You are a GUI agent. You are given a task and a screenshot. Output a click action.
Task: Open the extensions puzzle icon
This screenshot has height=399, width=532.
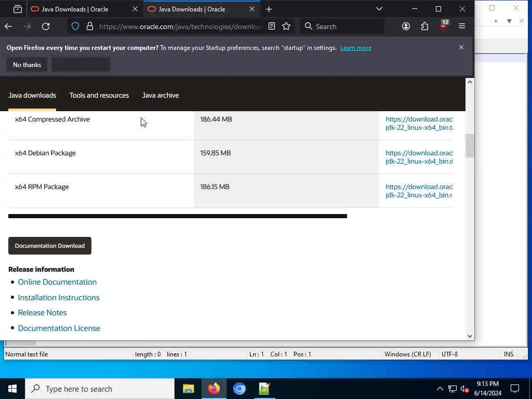pyautogui.click(x=424, y=26)
